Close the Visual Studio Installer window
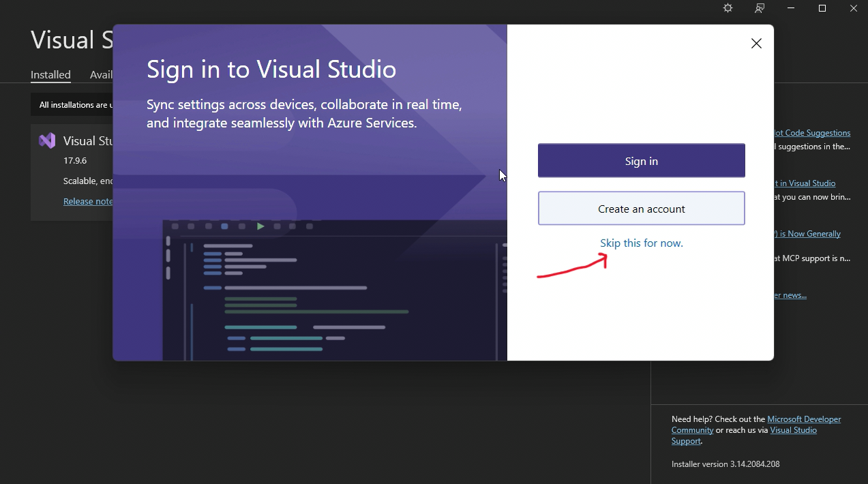Viewport: 868px width, 484px height. click(853, 8)
